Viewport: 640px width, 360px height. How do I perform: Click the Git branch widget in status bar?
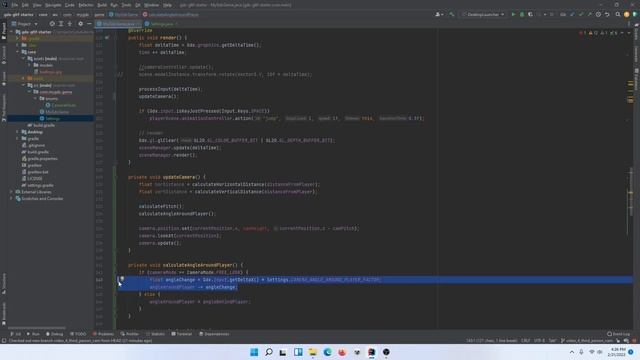tap(587, 340)
